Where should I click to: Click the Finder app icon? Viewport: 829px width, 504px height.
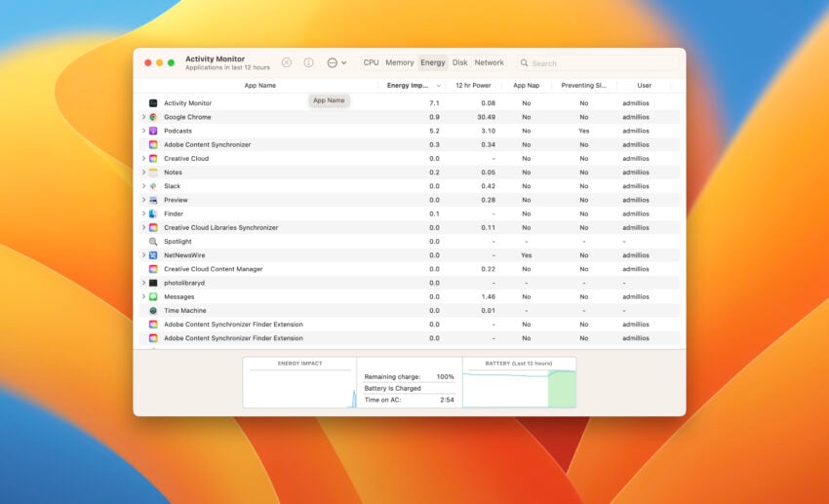pos(153,213)
